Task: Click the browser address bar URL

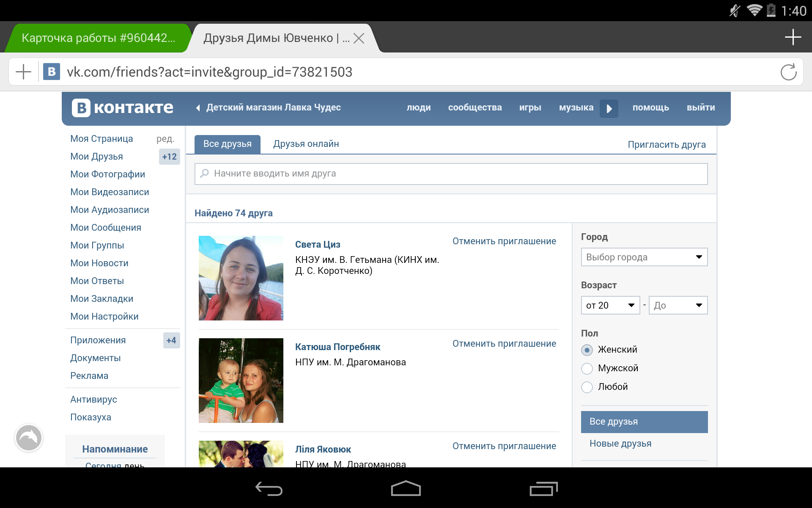Action: coord(209,72)
